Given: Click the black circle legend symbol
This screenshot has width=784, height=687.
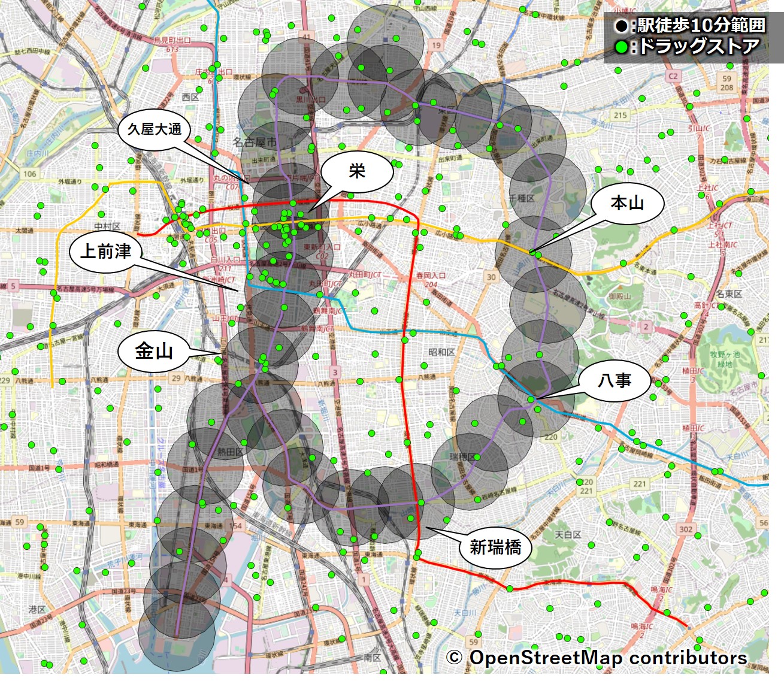Looking at the screenshot, I should point(622,26).
